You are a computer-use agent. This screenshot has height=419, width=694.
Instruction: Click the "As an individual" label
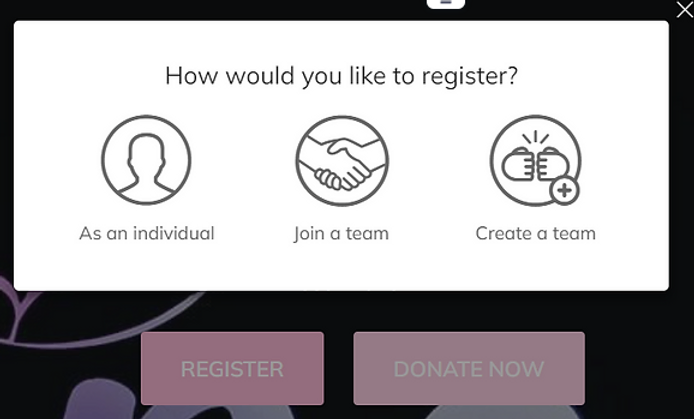(x=147, y=233)
